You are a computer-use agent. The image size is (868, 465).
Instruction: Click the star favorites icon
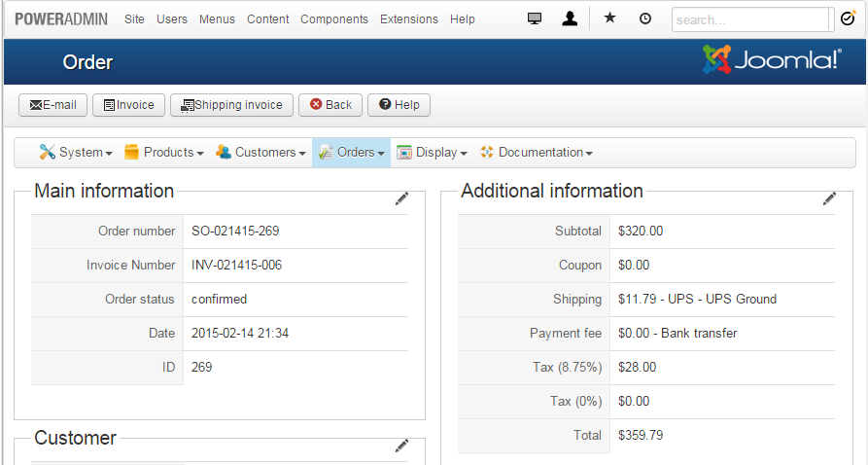pos(609,18)
